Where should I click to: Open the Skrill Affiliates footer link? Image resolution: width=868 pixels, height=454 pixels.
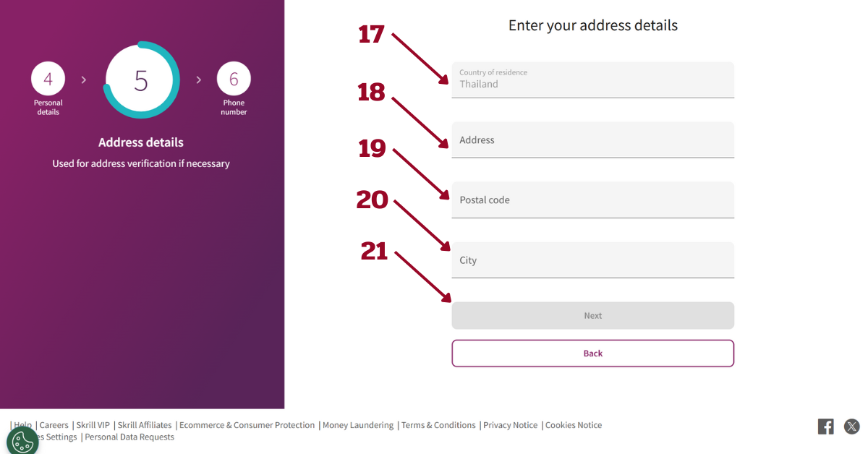145,425
